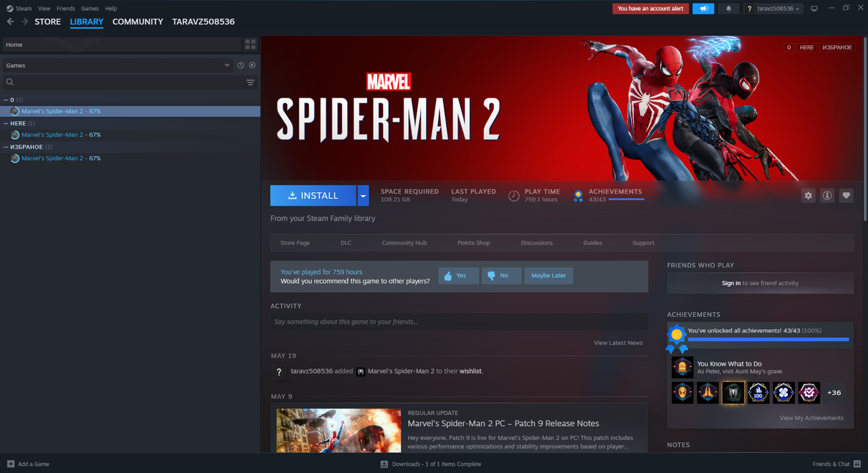868x473 pixels.
Task: Sort games by recent activity clock icon
Action: (x=241, y=65)
